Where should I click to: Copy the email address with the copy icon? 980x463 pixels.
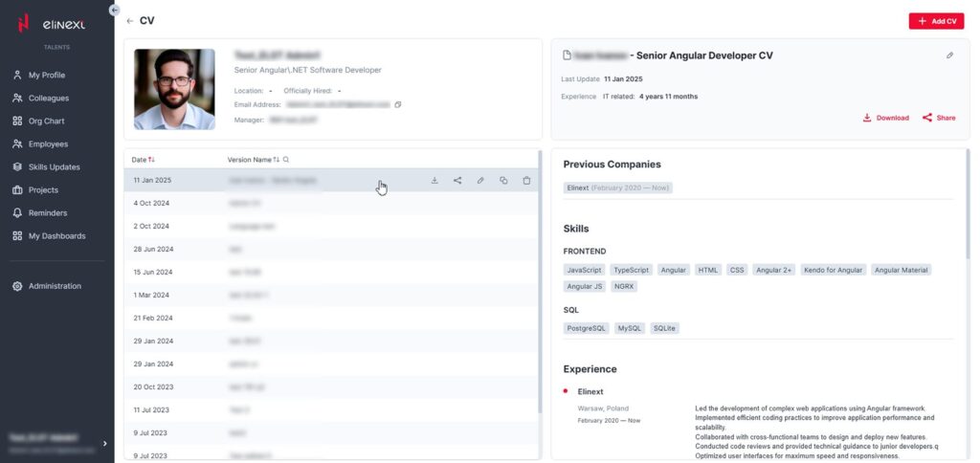[x=398, y=105]
